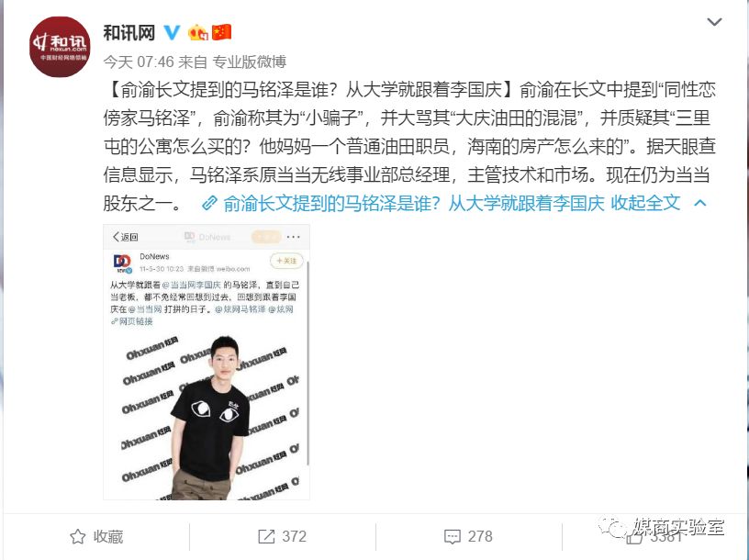Expand the post options chevron at top right
The width and height of the screenshot is (749, 560).
714,22
